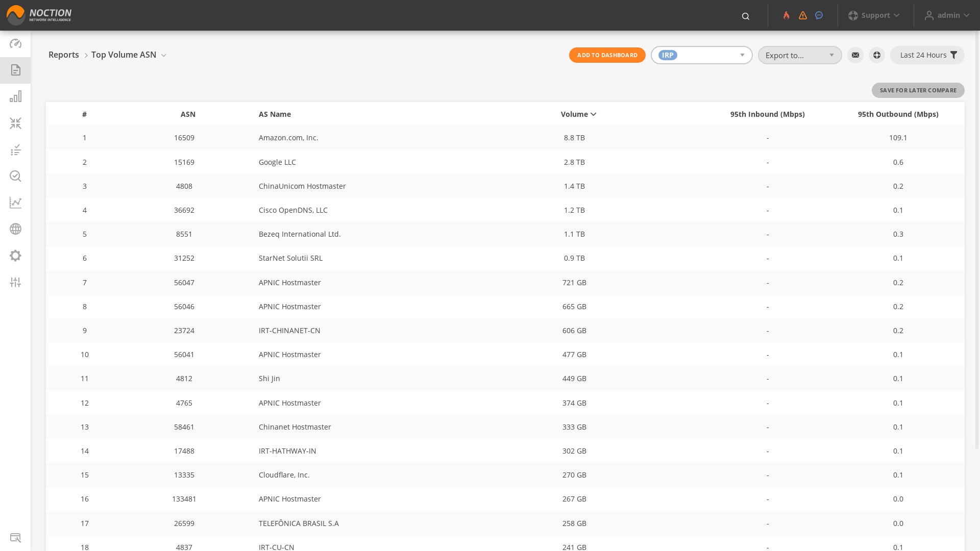The image size is (980, 551).
Task: Open the Export to... dropdown
Action: [800, 55]
